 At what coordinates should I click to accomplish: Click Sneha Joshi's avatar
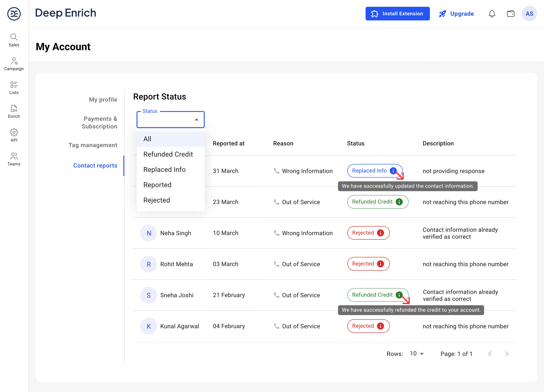click(149, 295)
